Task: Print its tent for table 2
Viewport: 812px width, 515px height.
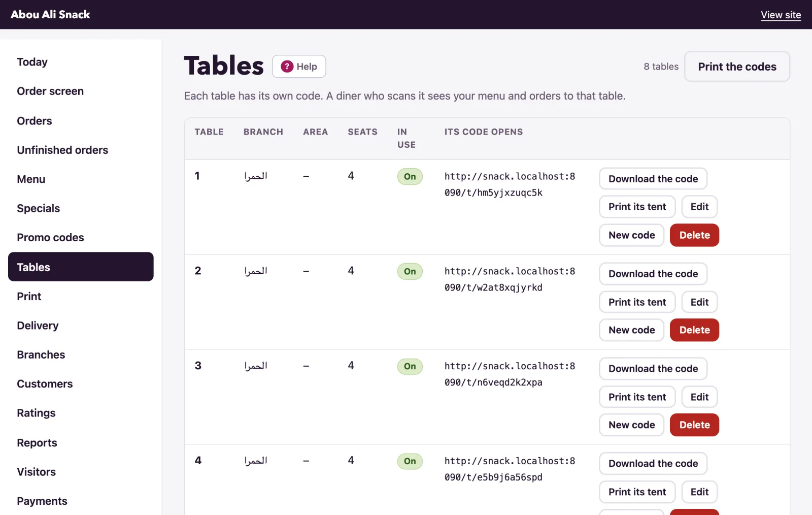Action: pyautogui.click(x=637, y=302)
